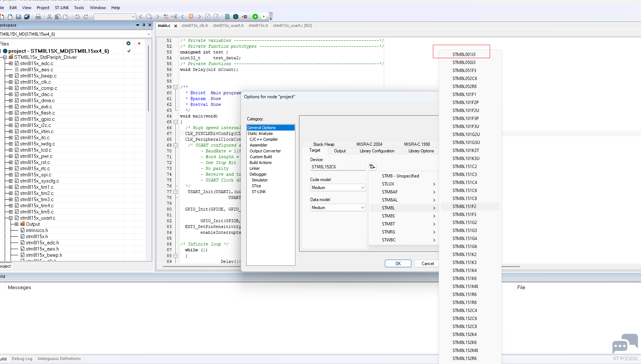The width and height of the screenshot is (641, 364).
Task: Click the Undo arrow icon
Action: click(x=77, y=16)
